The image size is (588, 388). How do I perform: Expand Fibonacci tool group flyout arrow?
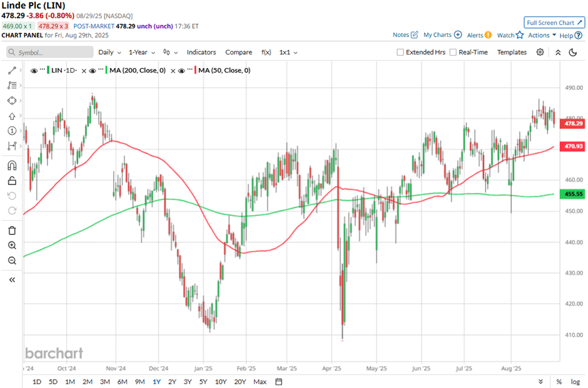[x=20, y=86]
